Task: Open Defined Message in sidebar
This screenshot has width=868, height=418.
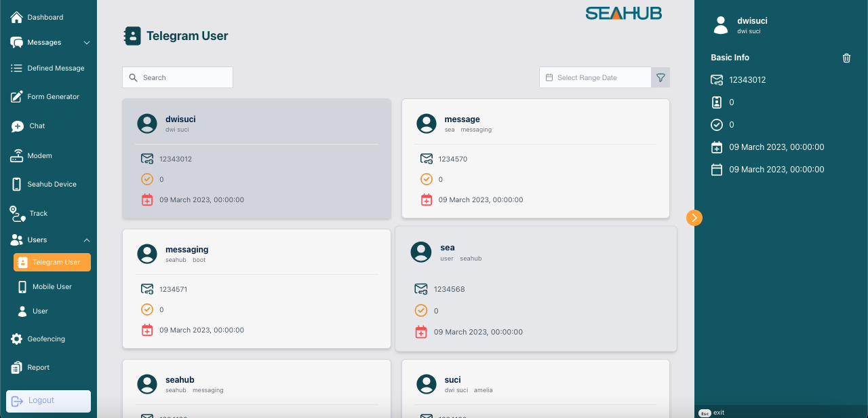Action: pos(55,69)
